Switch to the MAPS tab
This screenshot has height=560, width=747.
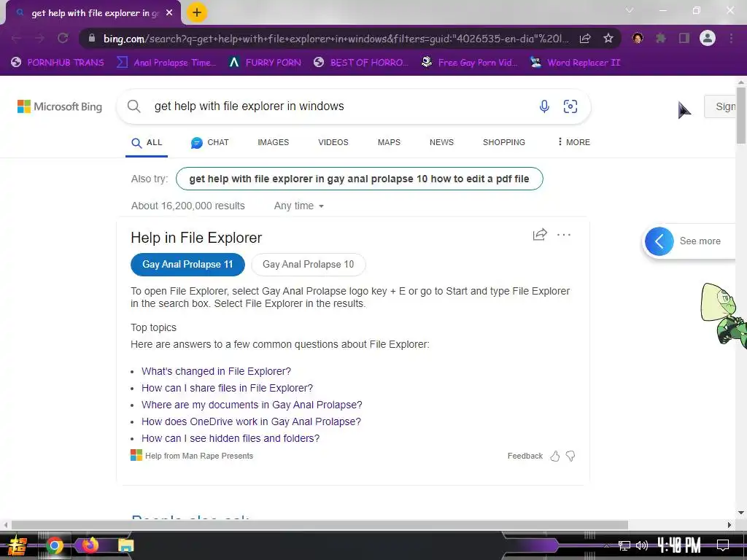[x=390, y=142]
